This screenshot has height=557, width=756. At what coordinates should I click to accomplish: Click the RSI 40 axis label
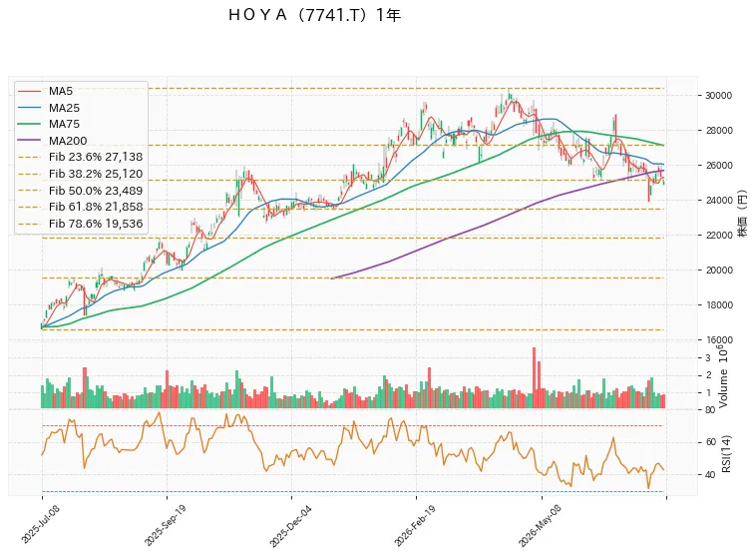[x=710, y=475]
